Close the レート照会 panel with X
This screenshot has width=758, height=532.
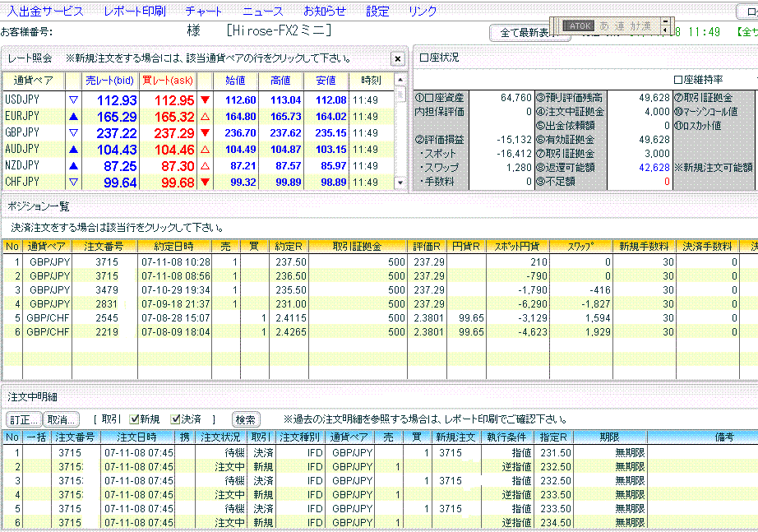(397, 59)
